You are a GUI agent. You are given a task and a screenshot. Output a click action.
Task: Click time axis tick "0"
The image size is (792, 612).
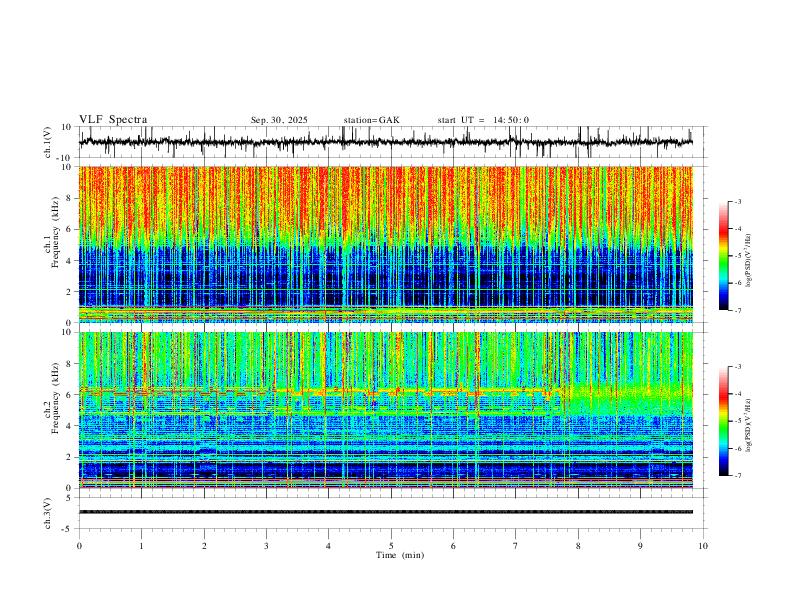(x=79, y=546)
